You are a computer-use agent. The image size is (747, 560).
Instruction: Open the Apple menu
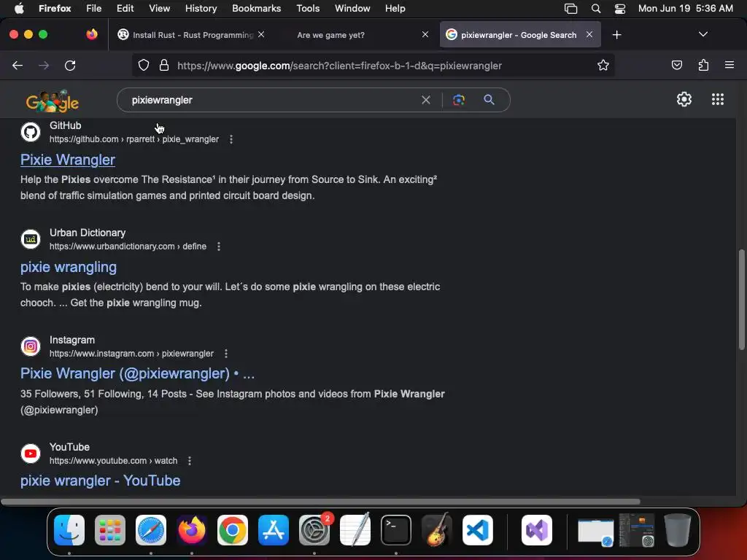tap(18, 8)
